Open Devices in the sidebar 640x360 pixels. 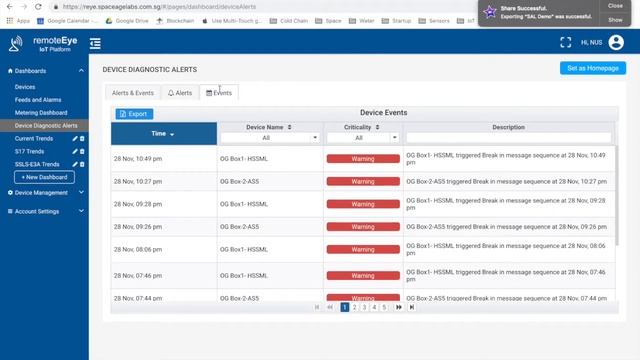click(x=25, y=87)
